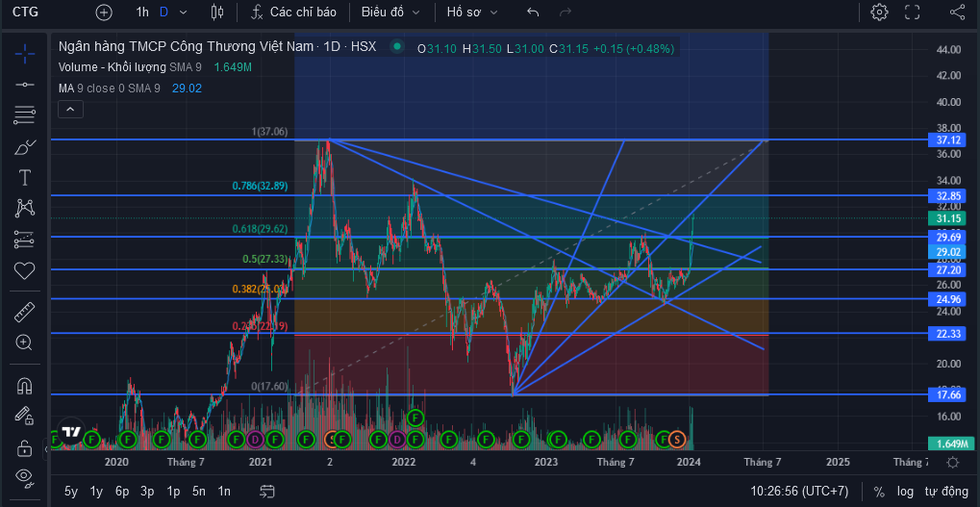
Task: Share the chart
Action: (957, 12)
